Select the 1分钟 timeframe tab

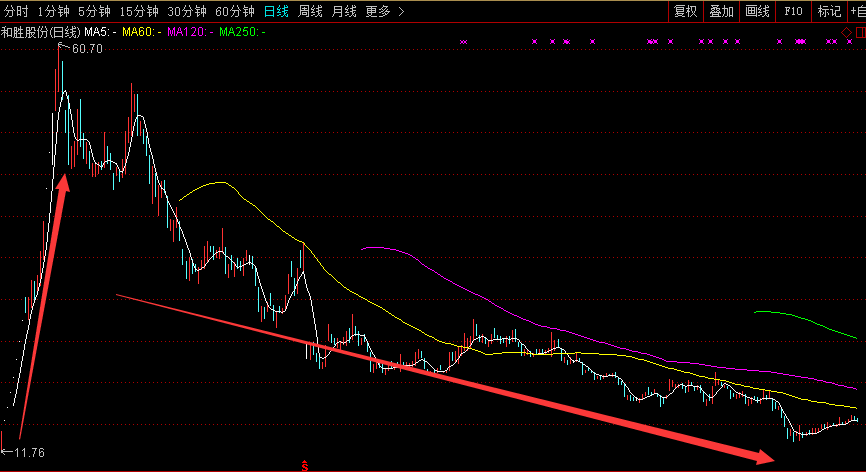[53, 11]
